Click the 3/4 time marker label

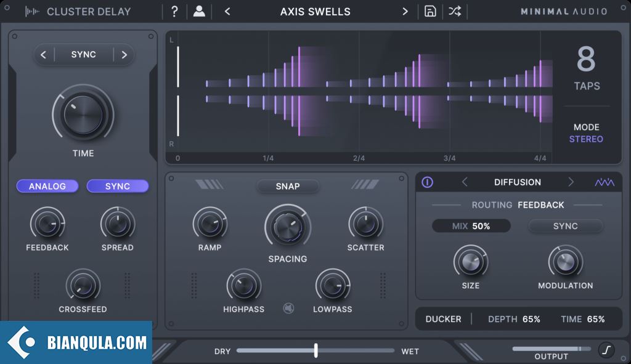449,158
